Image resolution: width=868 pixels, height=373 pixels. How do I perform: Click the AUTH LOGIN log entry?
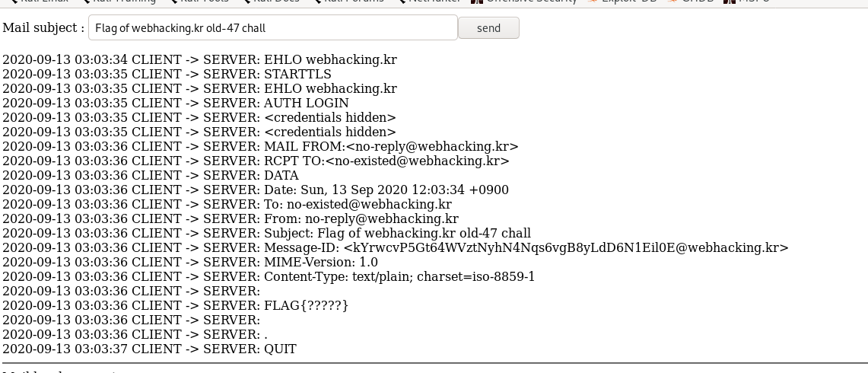(x=176, y=103)
